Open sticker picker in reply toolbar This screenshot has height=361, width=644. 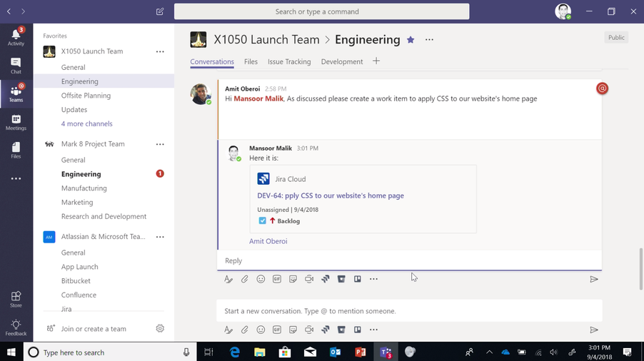pos(293,279)
